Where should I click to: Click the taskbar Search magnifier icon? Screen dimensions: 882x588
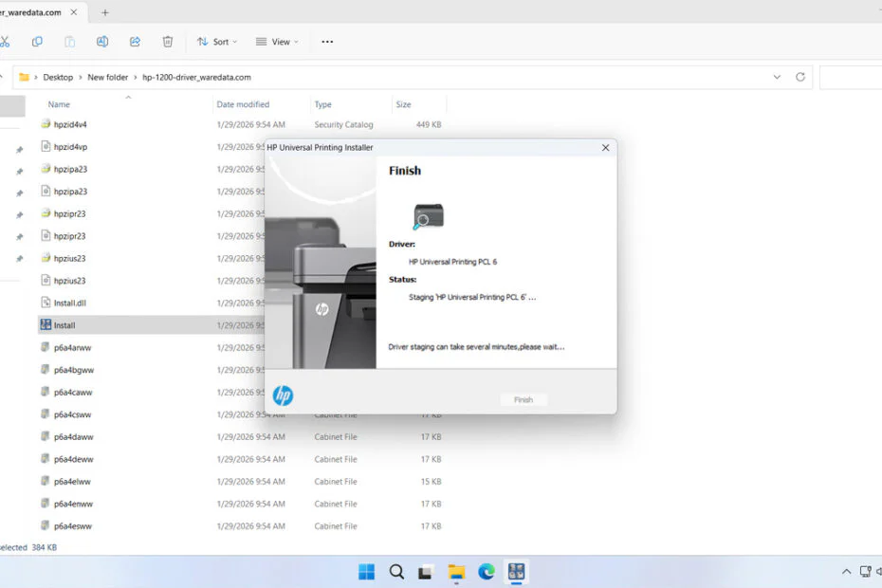coord(396,572)
